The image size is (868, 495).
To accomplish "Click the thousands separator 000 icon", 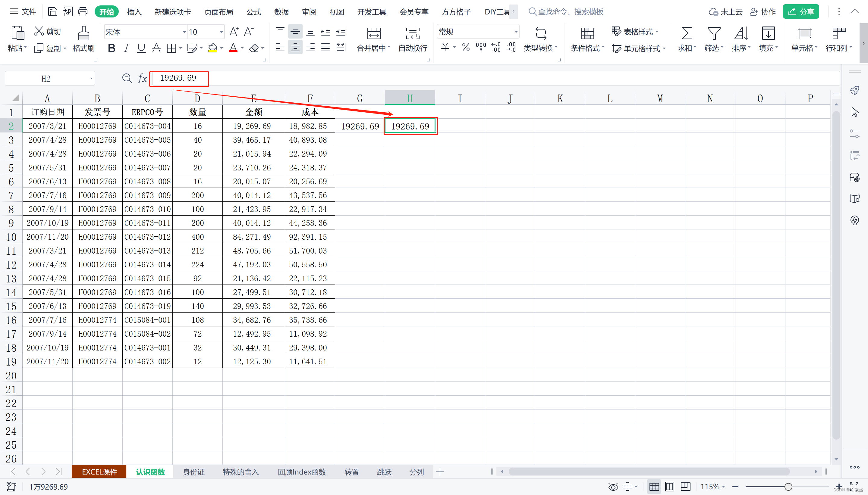I will coord(481,47).
